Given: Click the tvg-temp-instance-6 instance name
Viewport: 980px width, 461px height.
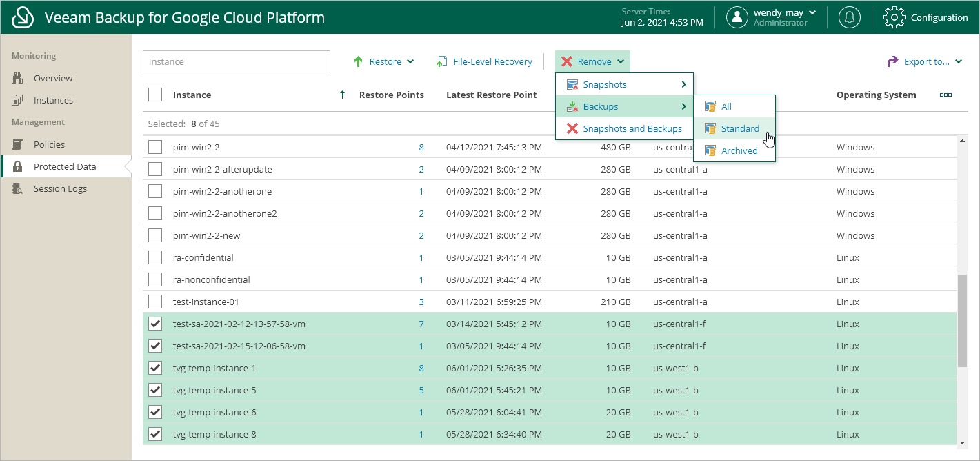Looking at the screenshot, I should (x=214, y=412).
